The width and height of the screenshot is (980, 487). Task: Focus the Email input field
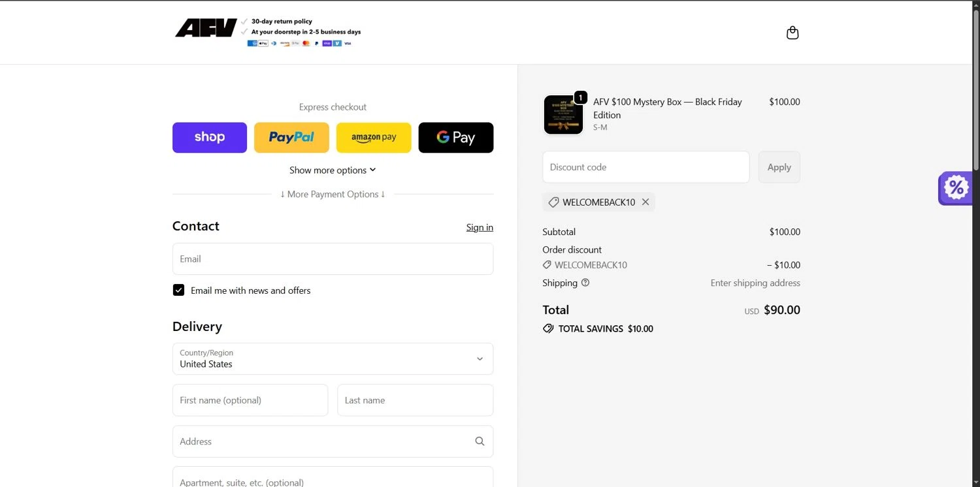click(333, 259)
